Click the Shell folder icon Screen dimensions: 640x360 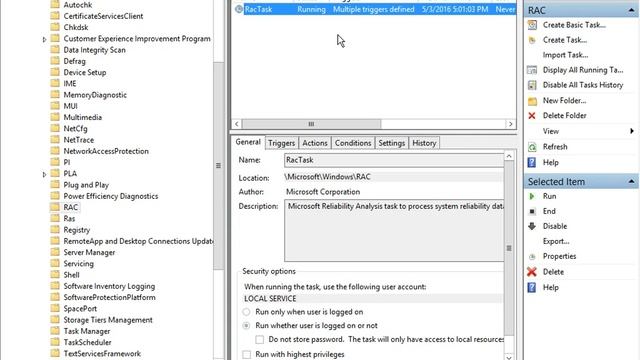(55, 274)
